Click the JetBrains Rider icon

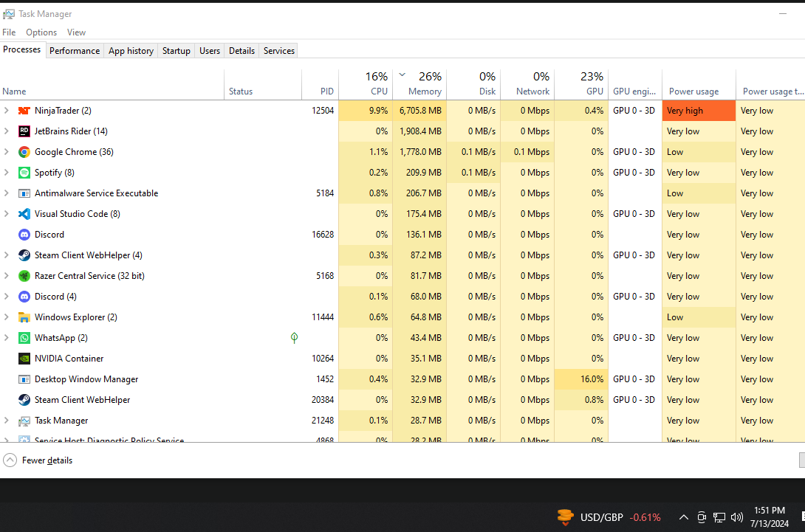pyautogui.click(x=24, y=131)
